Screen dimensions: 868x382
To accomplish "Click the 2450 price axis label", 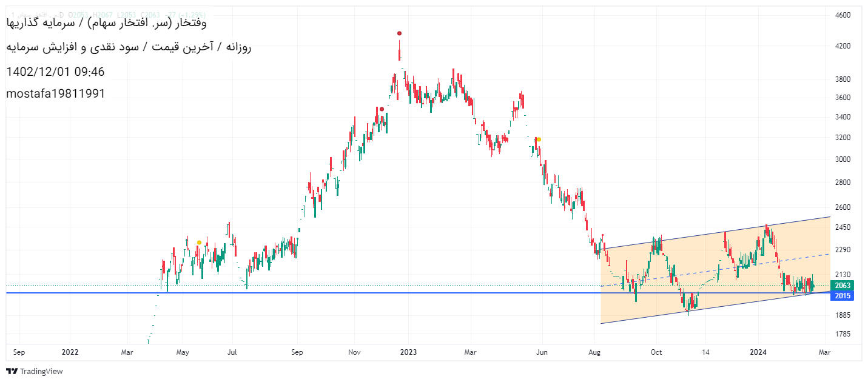I will 843,227.
